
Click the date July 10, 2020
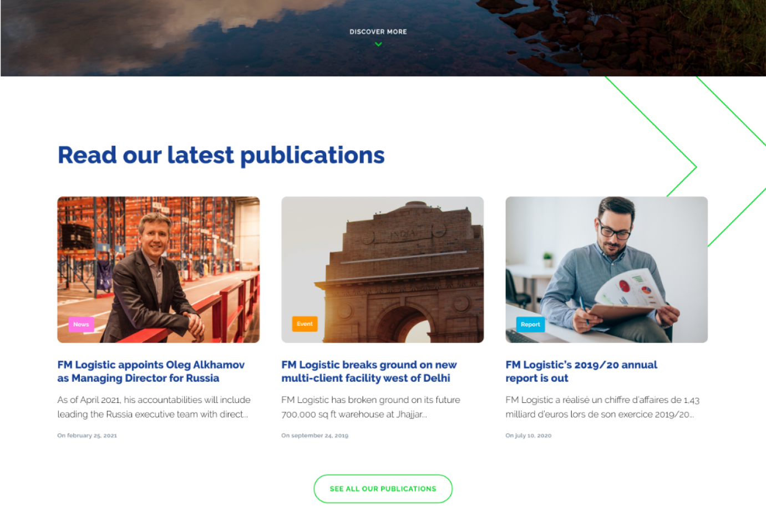click(528, 436)
